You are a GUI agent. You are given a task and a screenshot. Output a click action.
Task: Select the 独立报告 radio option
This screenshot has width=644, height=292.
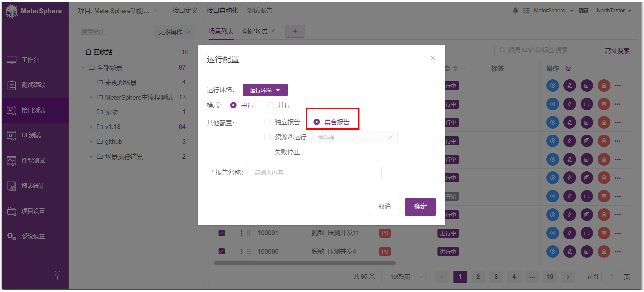point(267,122)
